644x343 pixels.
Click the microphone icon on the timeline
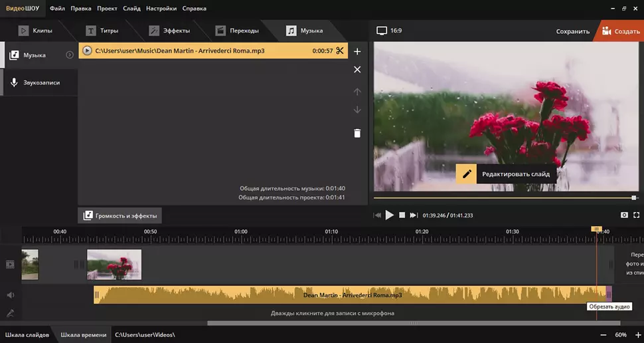pyautogui.click(x=10, y=313)
